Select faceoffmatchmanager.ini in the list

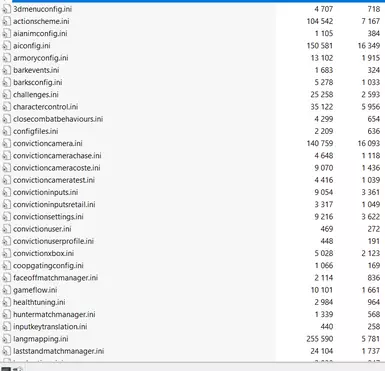56,278
